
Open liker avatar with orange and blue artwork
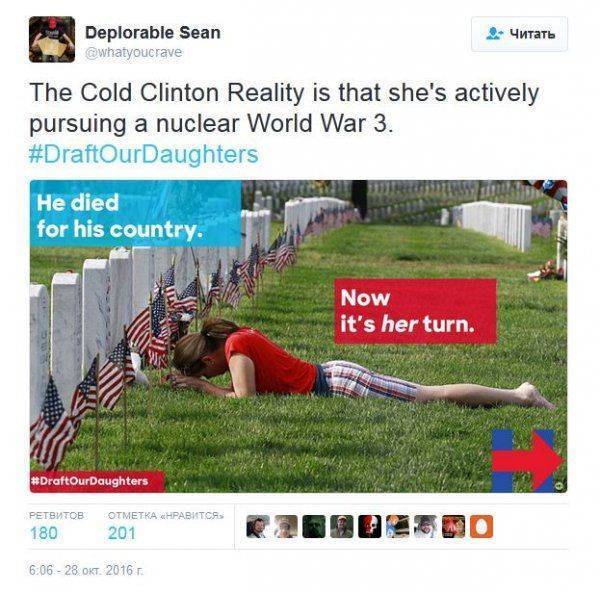(398, 527)
